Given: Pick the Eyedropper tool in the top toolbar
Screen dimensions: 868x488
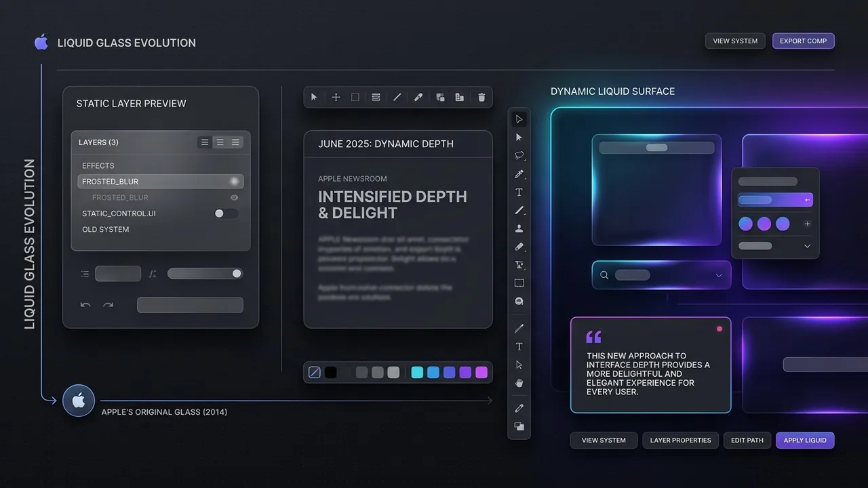Looking at the screenshot, I should [x=418, y=97].
